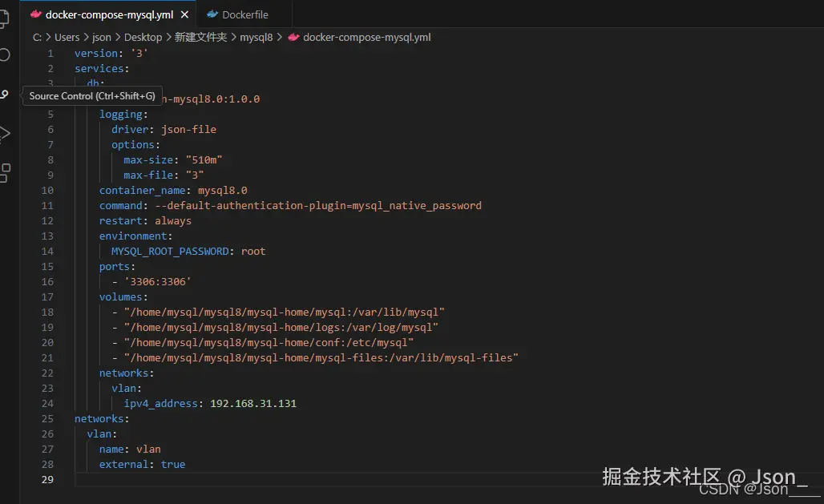Click the mysql-files volume entry on line 21

click(321, 358)
